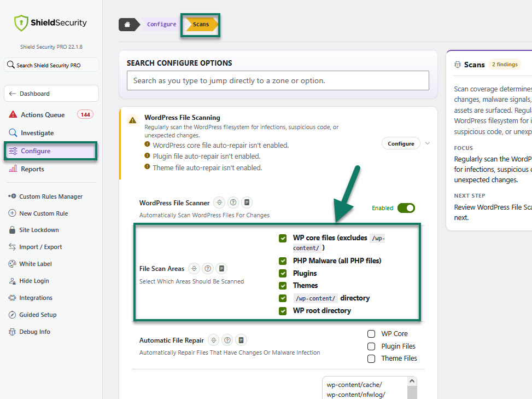The image size is (532, 399).
Task: Click the Actions Queue warning triangle icon
Action: (13, 114)
